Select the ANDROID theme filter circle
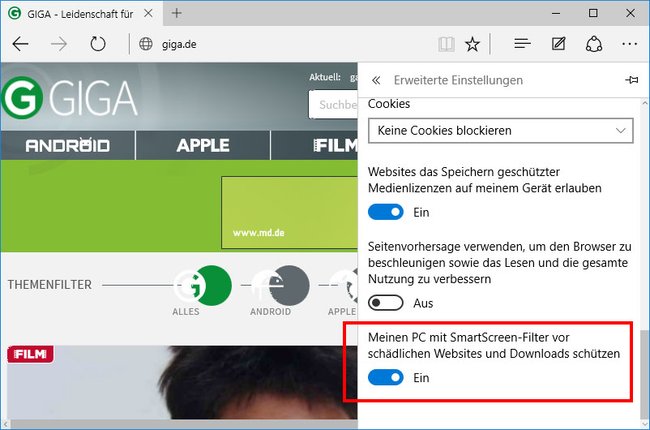This screenshot has height=430, width=650. click(x=281, y=286)
